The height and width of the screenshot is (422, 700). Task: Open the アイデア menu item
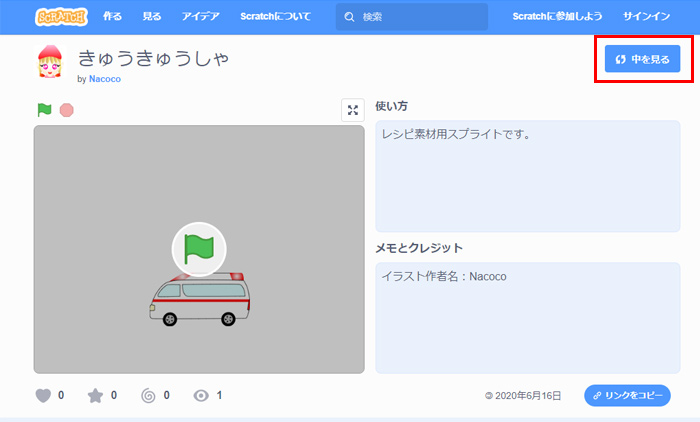pyautogui.click(x=200, y=17)
